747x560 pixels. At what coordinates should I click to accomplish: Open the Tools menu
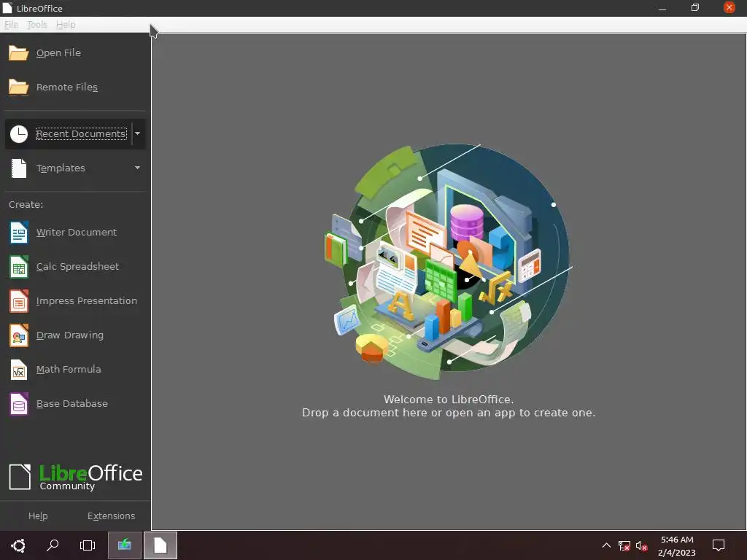coord(36,25)
